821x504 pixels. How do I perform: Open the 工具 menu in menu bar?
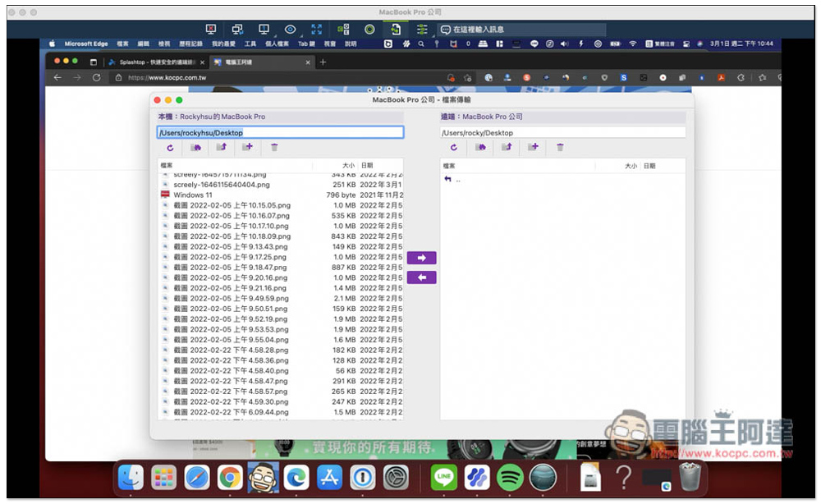(250, 44)
